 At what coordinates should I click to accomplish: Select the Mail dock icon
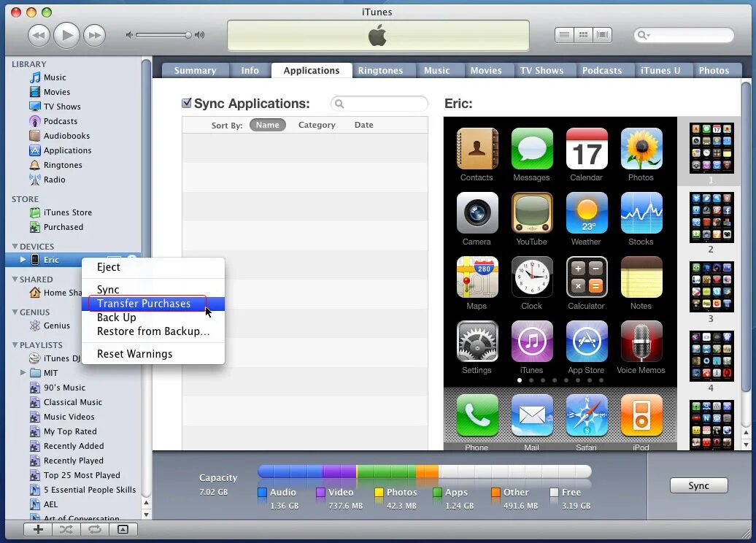(x=532, y=415)
